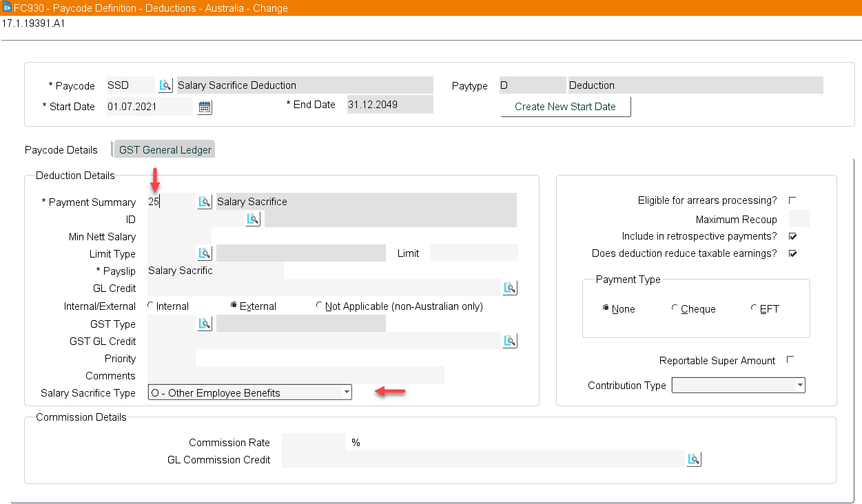Click the Maximum Recoup field
Viewport: 862px width, 504px height.
[x=799, y=219]
